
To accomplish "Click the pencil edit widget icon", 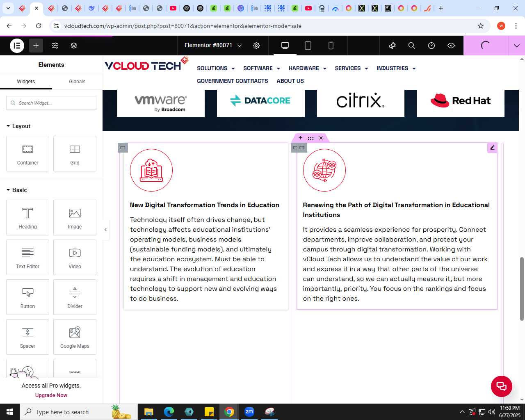I will click(x=492, y=148).
